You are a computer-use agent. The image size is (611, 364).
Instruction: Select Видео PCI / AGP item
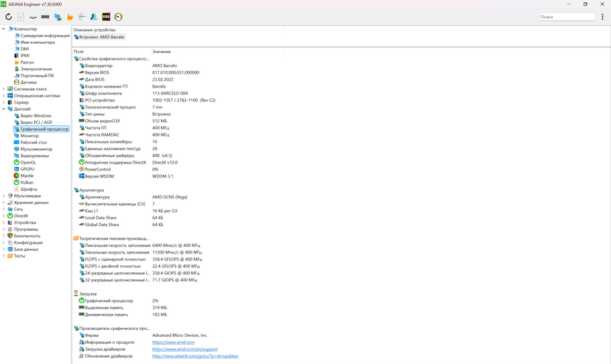[36, 122]
